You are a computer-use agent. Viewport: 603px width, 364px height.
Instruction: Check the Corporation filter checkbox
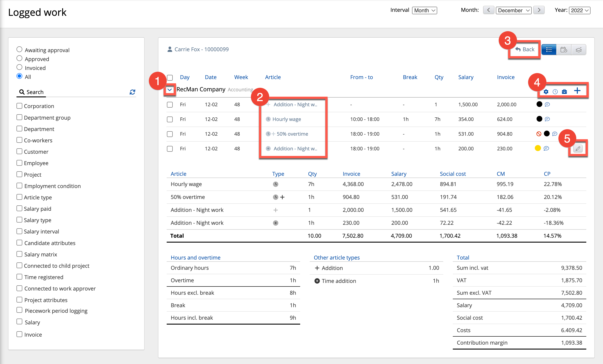(x=19, y=106)
